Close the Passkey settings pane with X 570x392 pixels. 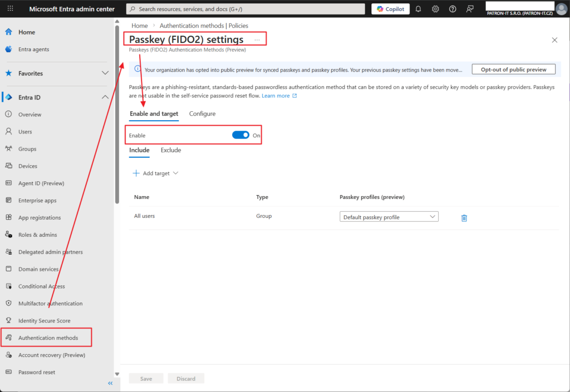[x=554, y=40]
